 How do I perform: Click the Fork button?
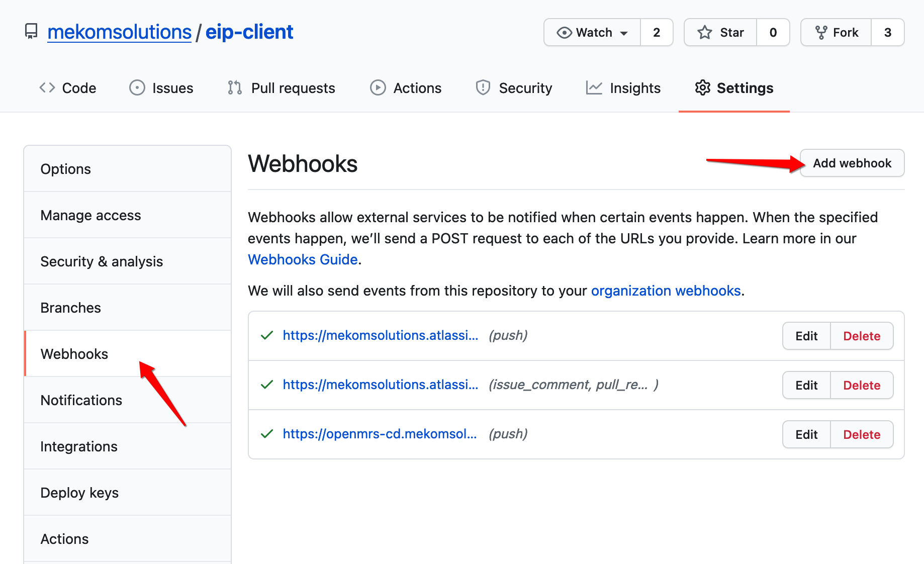(x=836, y=33)
